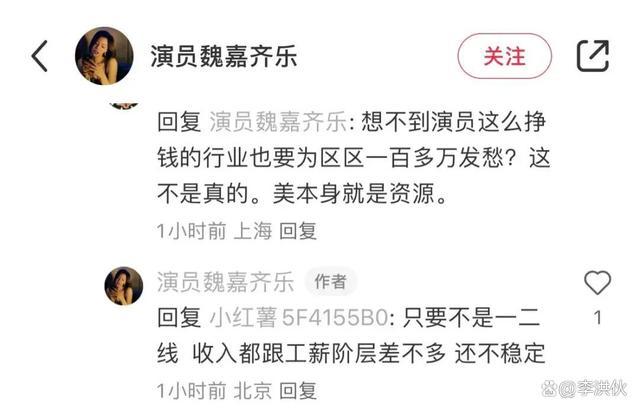Reply to the Shanghai comment via 回复
Viewport: 640px width, 411px height.
coord(298,231)
